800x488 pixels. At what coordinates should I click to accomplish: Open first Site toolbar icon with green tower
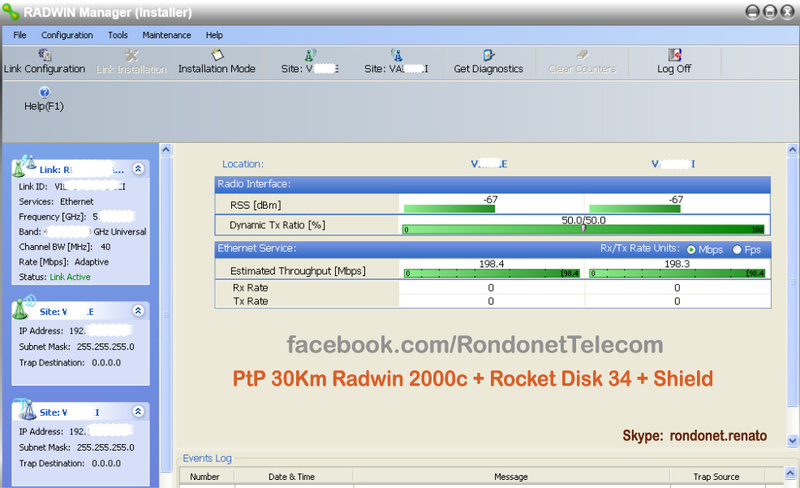click(310, 54)
